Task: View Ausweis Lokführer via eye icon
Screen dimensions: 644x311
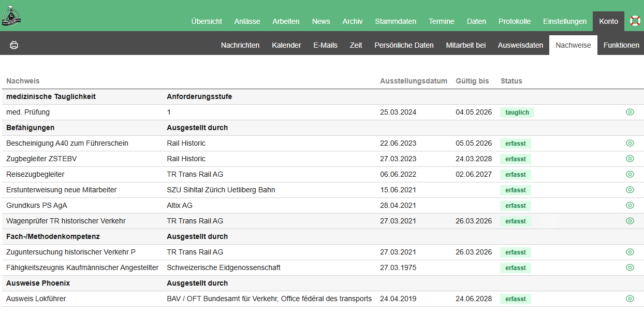Action: [630, 299]
